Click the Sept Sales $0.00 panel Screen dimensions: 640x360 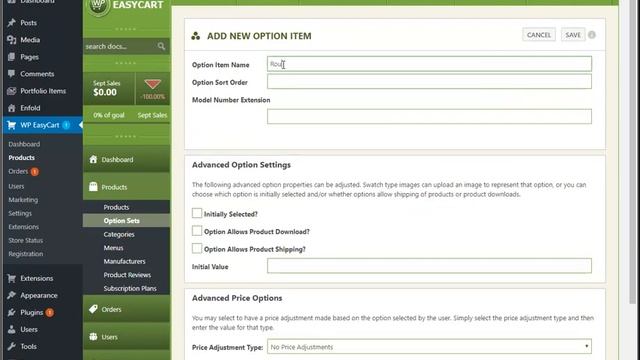tap(108, 89)
